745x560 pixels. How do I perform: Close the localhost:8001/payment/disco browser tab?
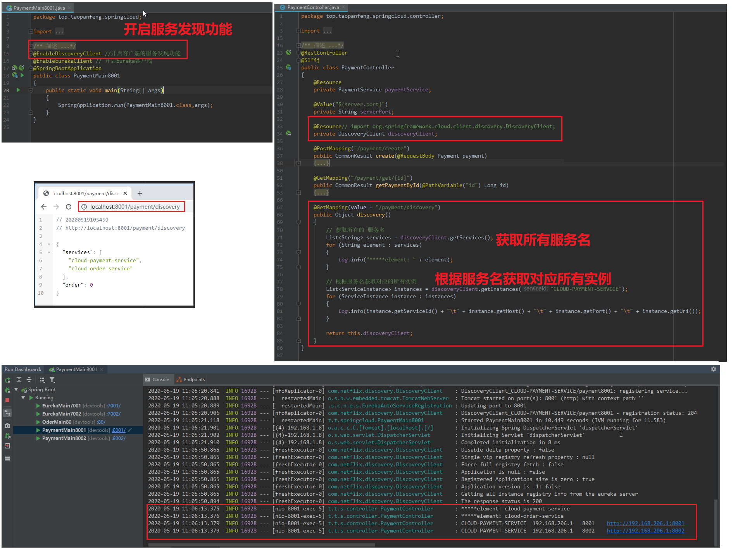coord(125,193)
